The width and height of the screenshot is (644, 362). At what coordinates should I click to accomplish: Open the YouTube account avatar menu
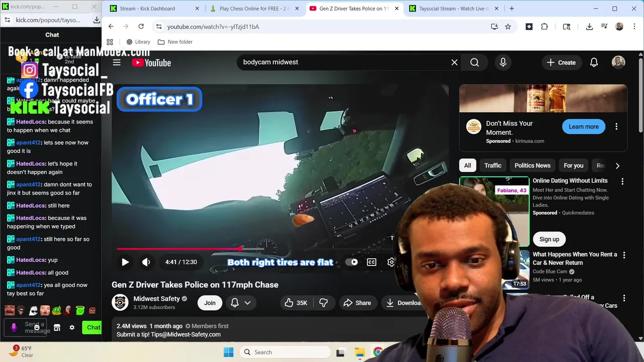pos(618,62)
